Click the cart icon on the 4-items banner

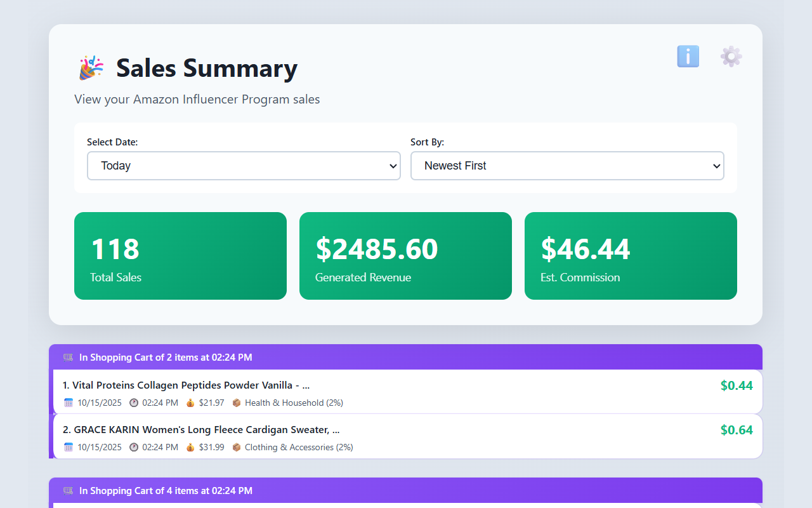click(67, 491)
